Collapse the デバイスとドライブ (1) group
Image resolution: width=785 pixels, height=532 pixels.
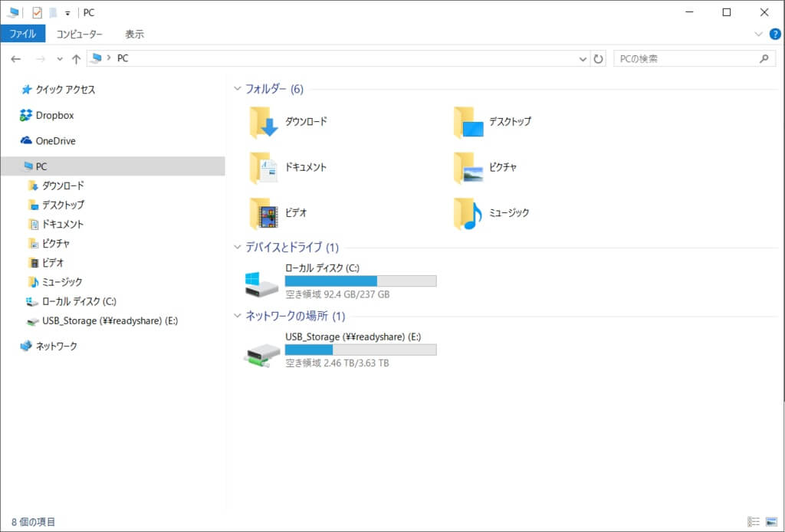pyautogui.click(x=238, y=247)
